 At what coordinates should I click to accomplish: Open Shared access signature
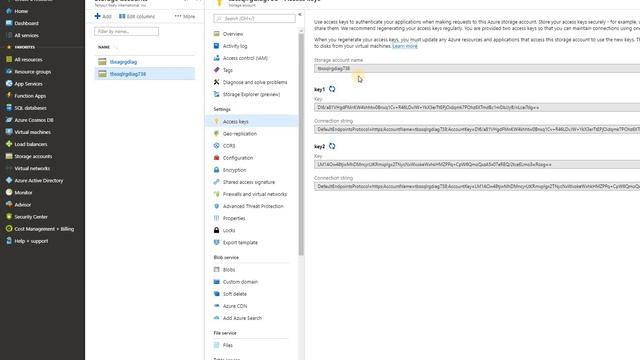point(249,182)
